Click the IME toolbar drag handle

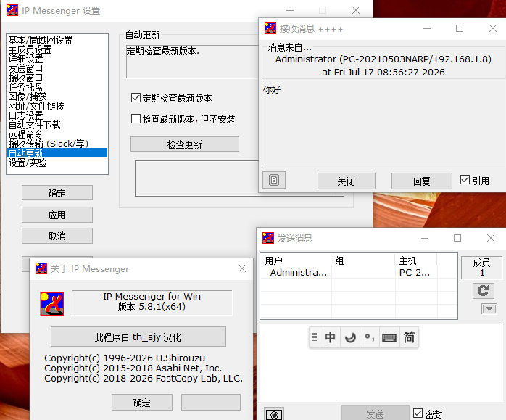315,337
